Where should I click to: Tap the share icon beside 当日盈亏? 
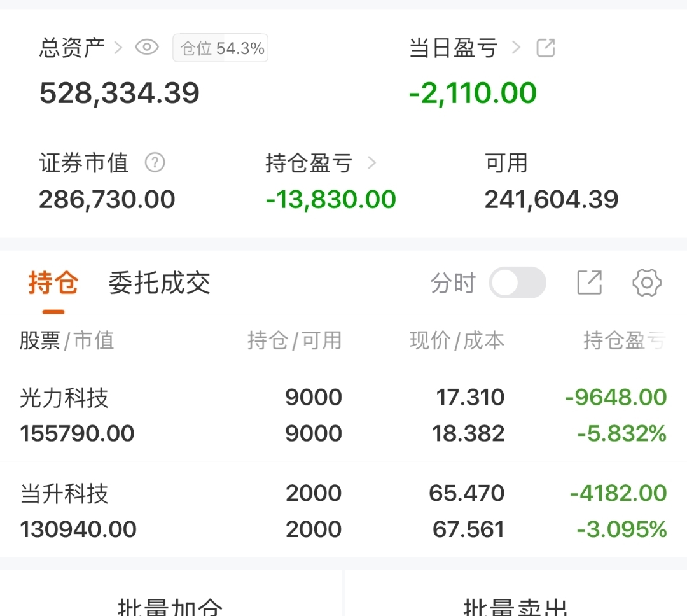[x=546, y=48]
